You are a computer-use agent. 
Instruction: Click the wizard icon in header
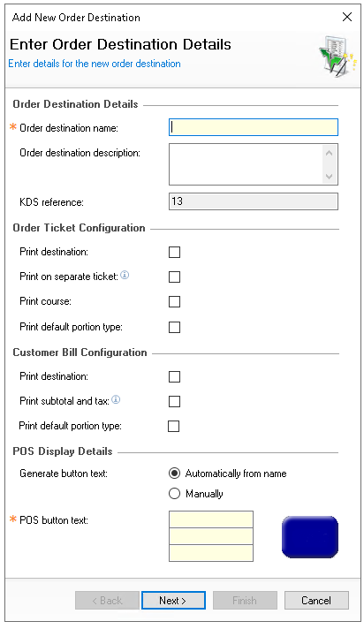[337, 56]
